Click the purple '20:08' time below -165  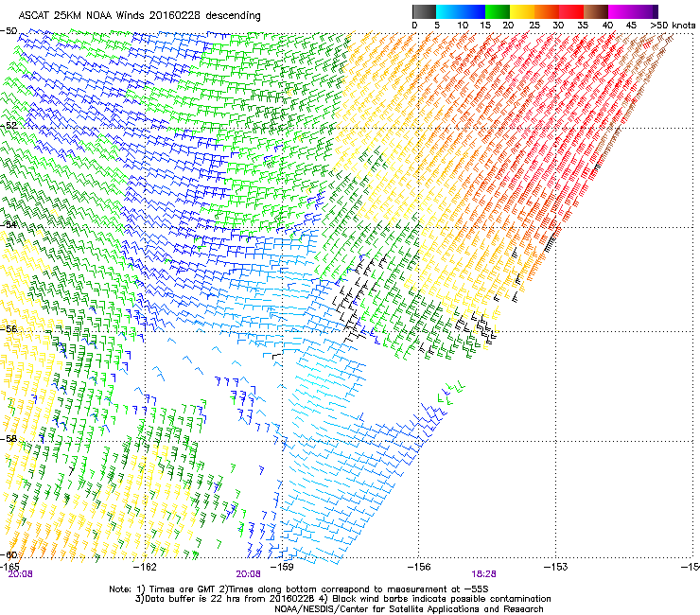click(20, 574)
